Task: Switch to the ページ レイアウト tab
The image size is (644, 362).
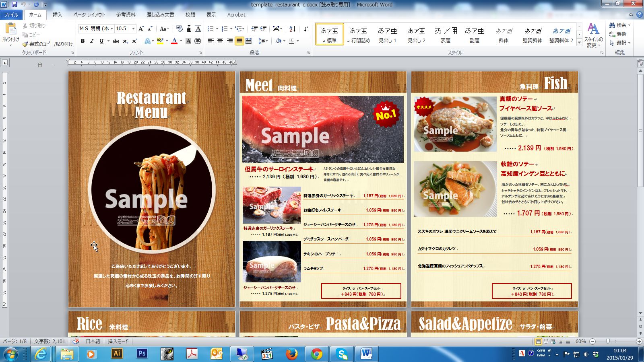Action: pyautogui.click(x=89, y=15)
